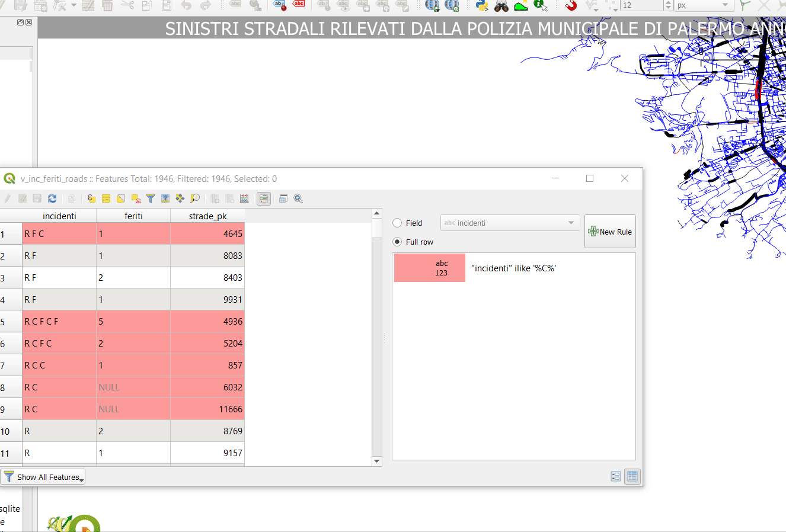The width and height of the screenshot is (786, 532).
Task: Select the Field radio button
Action: tap(398, 223)
